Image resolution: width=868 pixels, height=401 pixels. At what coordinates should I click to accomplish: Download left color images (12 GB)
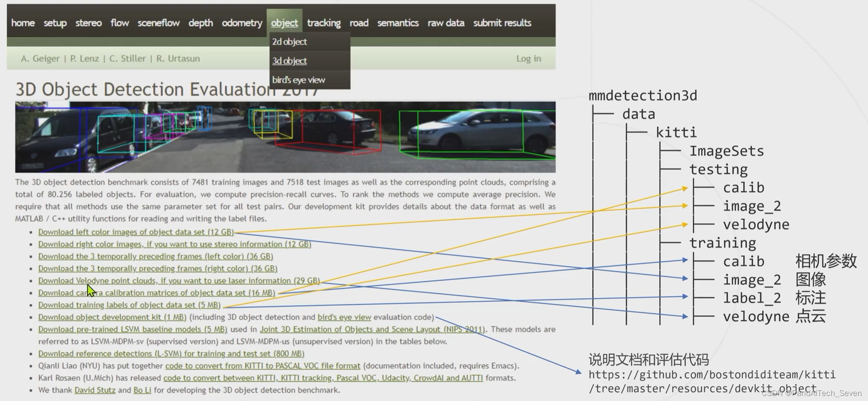(136, 232)
